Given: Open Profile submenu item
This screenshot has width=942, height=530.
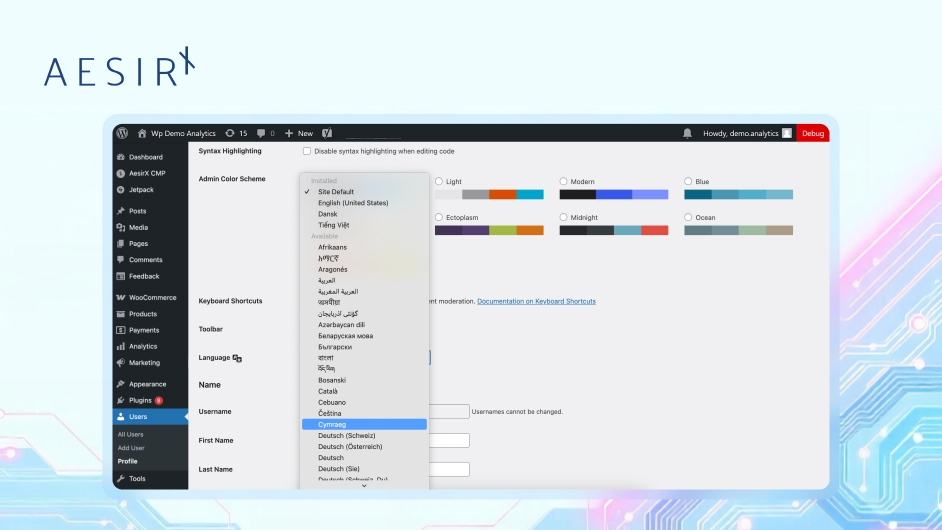Looking at the screenshot, I should coord(127,461).
